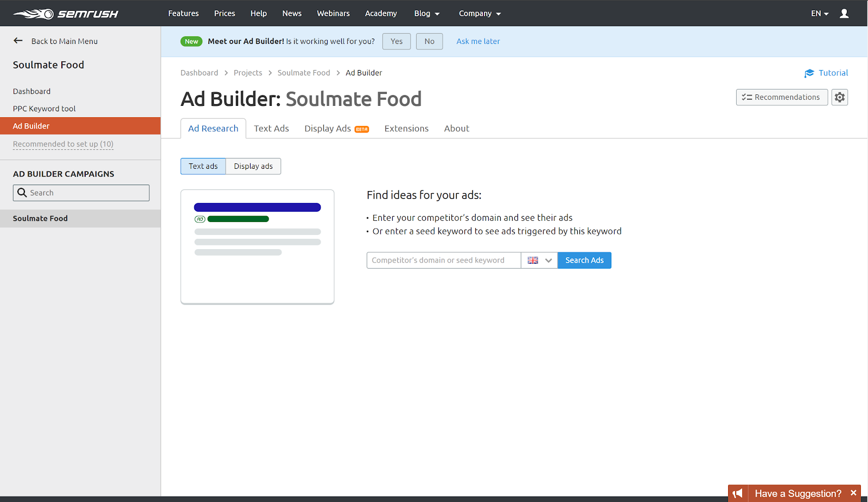The height and width of the screenshot is (502, 868).
Task: Click the search magnifier icon in campaigns
Action: pyautogui.click(x=22, y=193)
